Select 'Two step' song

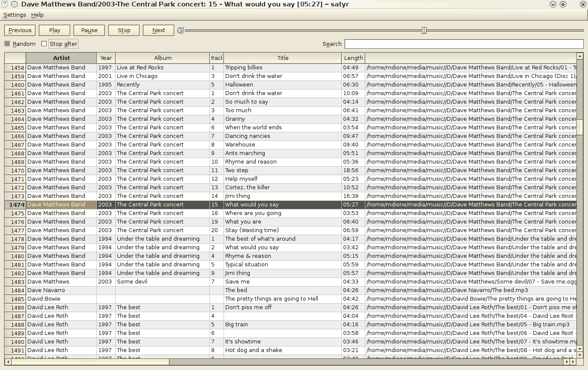click(237, 170)
